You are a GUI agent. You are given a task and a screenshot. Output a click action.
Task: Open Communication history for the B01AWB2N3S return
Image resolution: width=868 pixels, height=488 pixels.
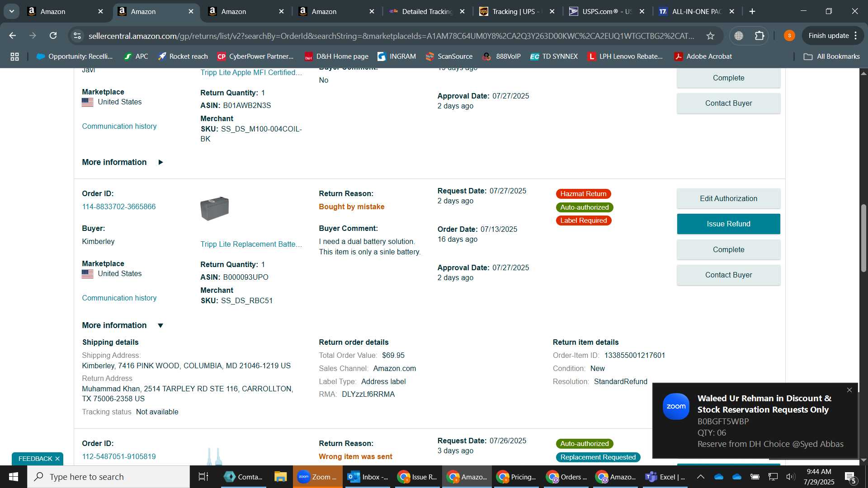(x=119, y=127)
